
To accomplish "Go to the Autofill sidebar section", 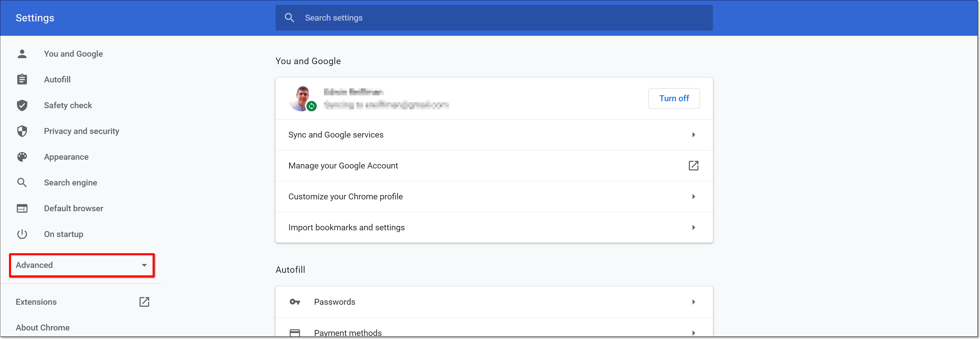I will (57, 79).
